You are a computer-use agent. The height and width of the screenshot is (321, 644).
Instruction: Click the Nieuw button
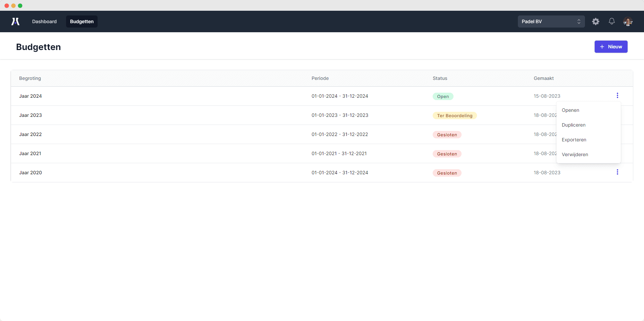pos(611,47)
